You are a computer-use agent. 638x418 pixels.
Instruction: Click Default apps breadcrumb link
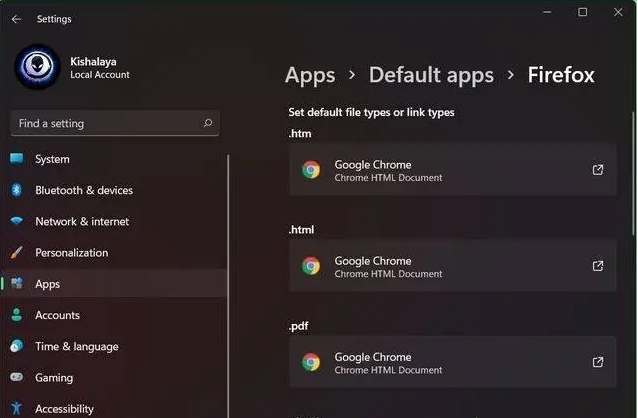click(x=431, y=75)
